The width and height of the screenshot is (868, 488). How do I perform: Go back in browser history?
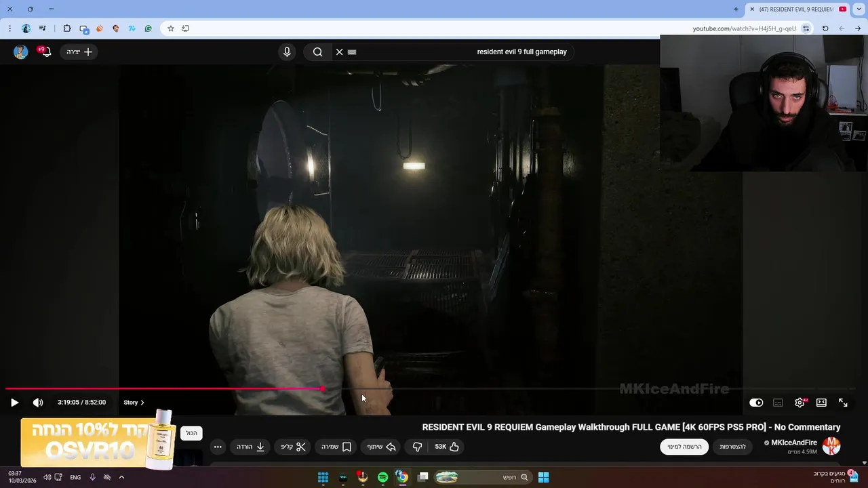coord(858,28)
